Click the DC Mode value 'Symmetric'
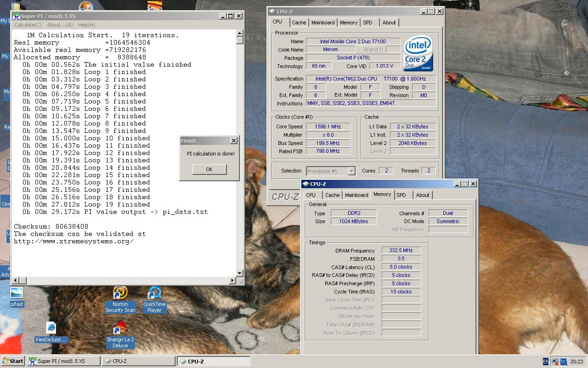 (x=448, y=221)
